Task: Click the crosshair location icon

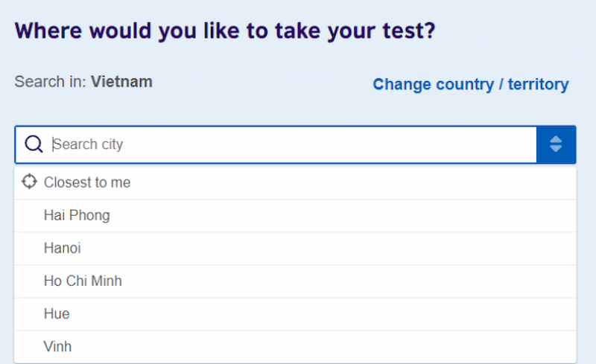Action: [x=29, y=182]
